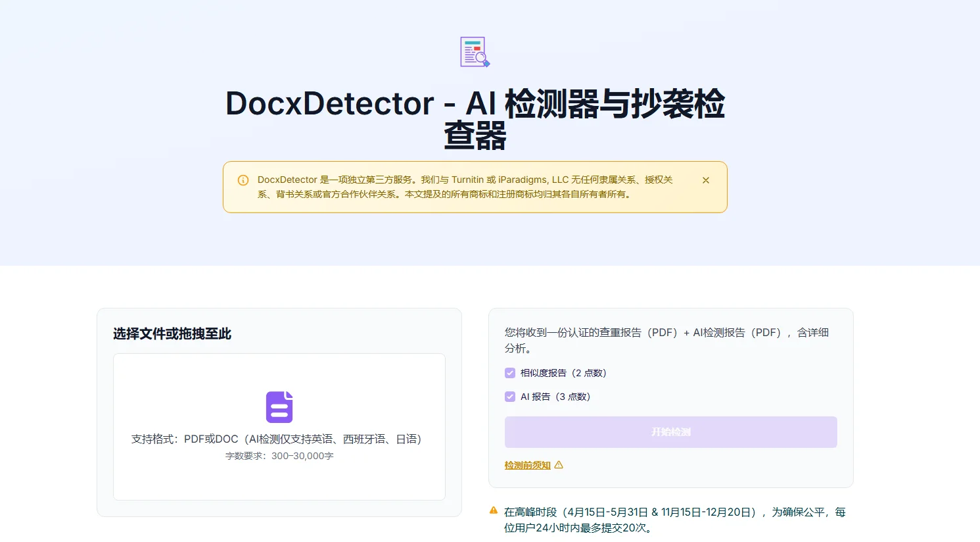Click the info icon in the disclaimer banner
Screen dimensions: 980x542
pos(243,180)
